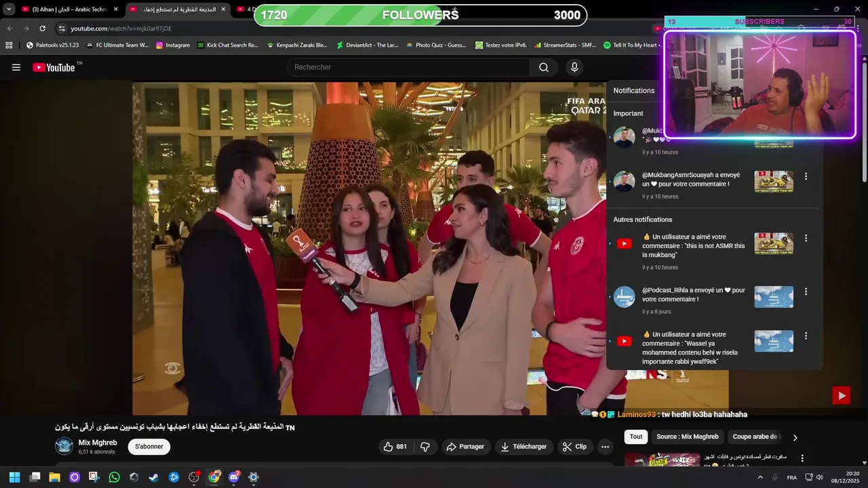Open Steam from the taskbar

(x=154, y=477)
